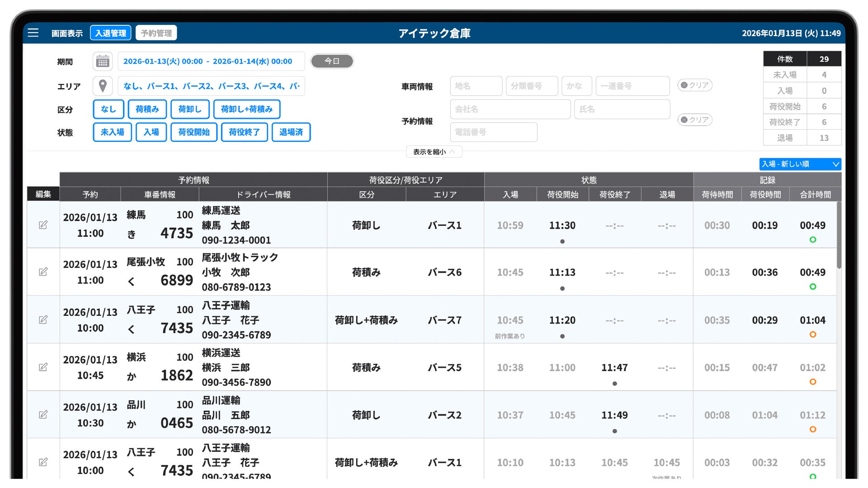The width and height of the screenshot is (868, 488).
Task: Edit the 練馬運送 reservation row
Action: pos(43,225)
